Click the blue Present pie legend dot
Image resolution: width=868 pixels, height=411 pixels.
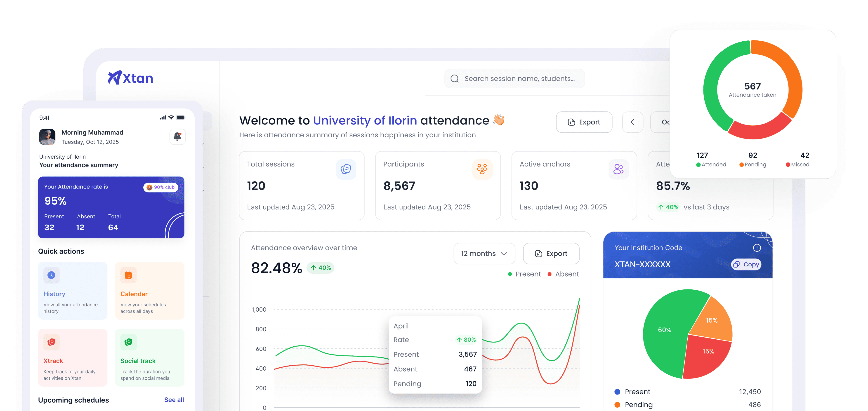click(617, 392)
